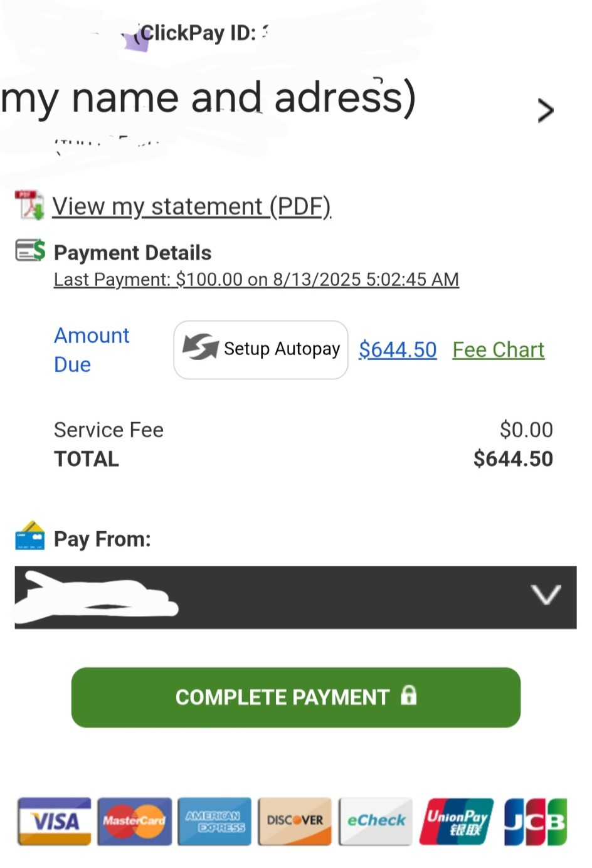Open the Last Payment details link

click(256, 279)
